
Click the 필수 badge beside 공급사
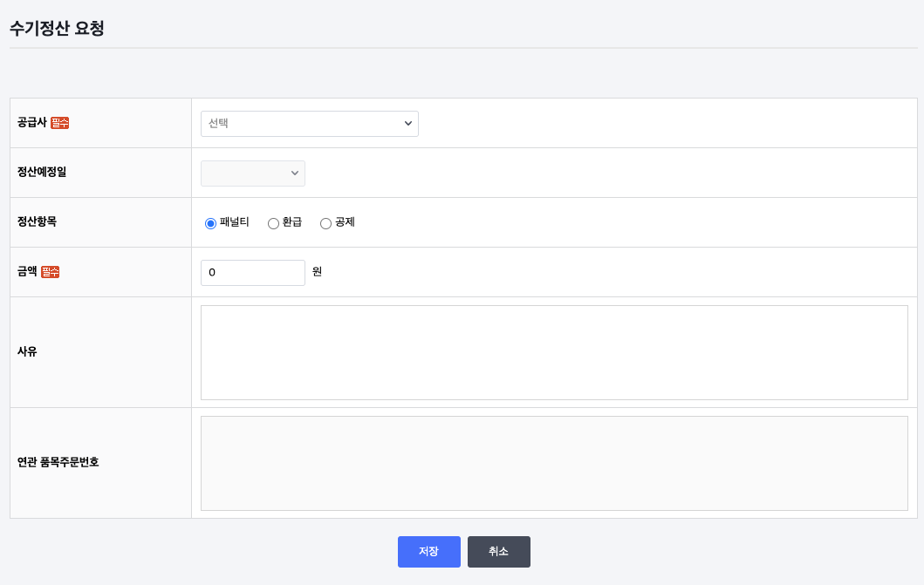[59, 123]
